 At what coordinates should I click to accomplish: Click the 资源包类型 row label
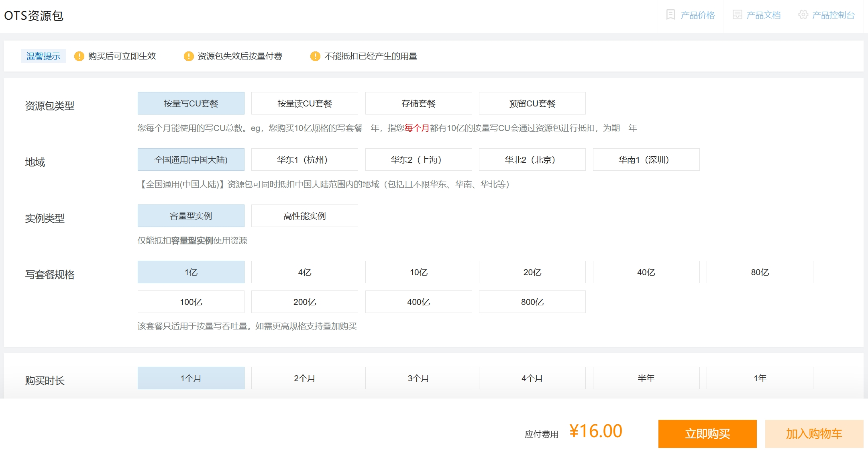[50, 106]
